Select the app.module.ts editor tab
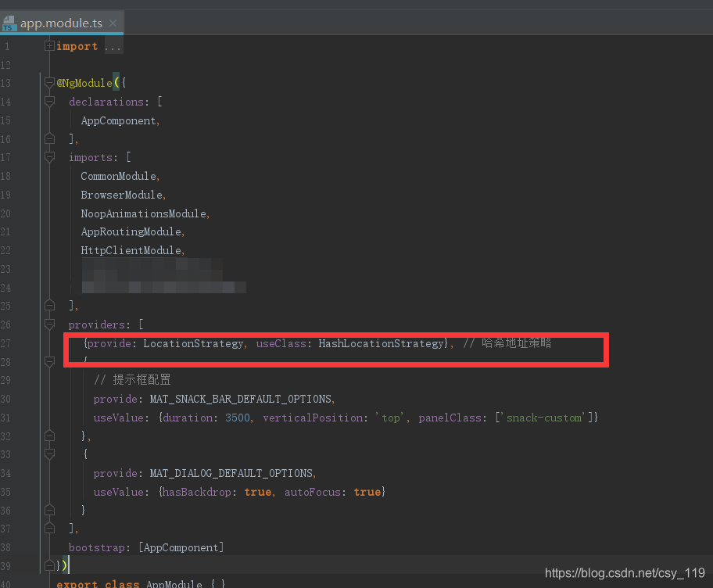The image size is (713, 588). tap(62, 23)
